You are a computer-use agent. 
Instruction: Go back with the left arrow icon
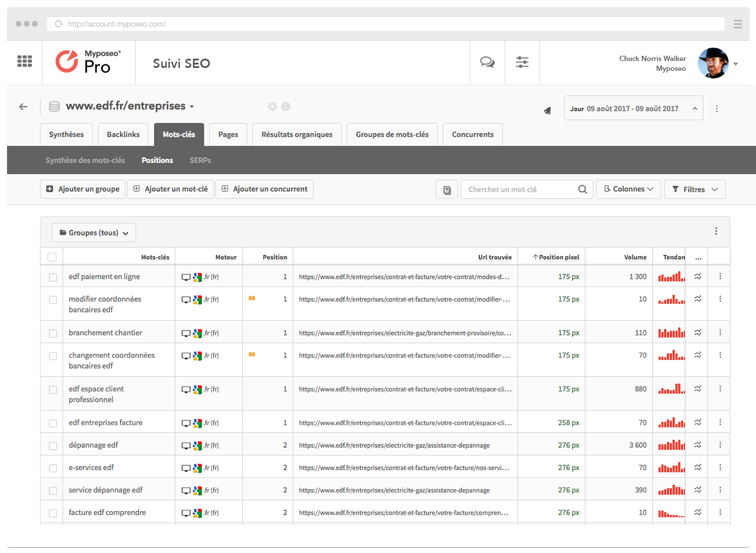coord(23,106)
